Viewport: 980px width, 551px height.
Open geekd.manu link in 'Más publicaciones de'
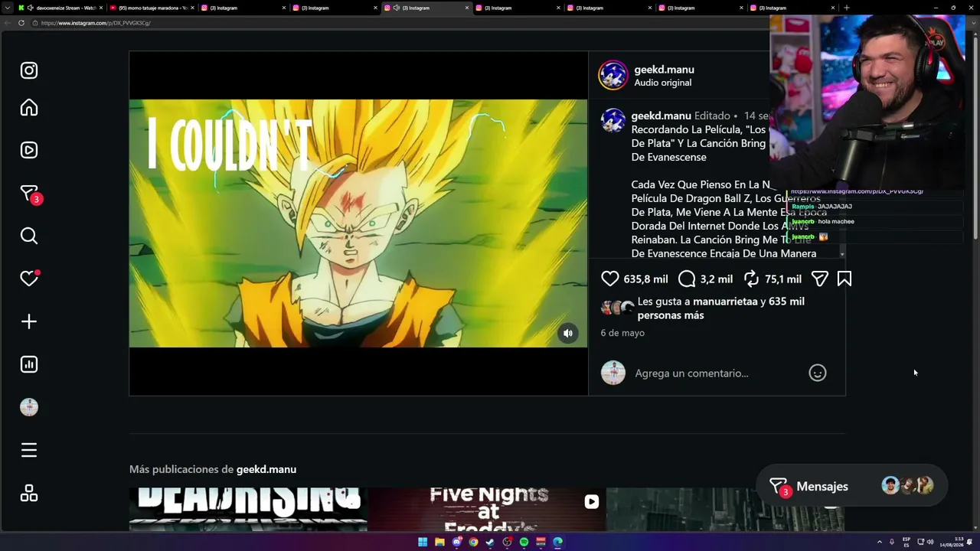(x=266, y=469)
